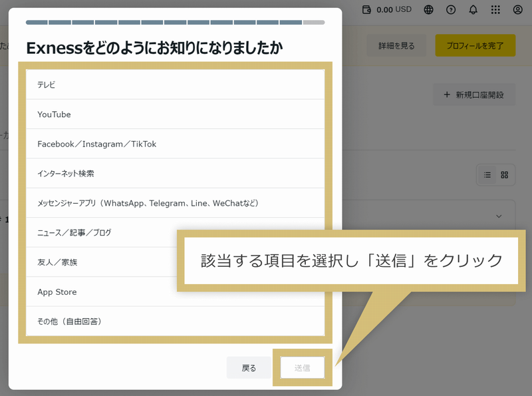Expand the account row chevron
The height and width of the screenshot is (396, 532).
(499, 216)
